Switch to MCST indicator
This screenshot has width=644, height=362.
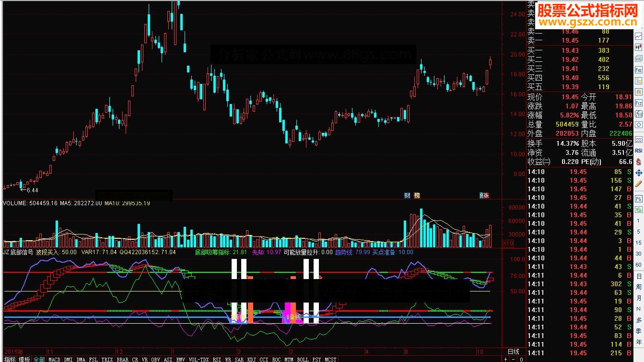(330, 359)
